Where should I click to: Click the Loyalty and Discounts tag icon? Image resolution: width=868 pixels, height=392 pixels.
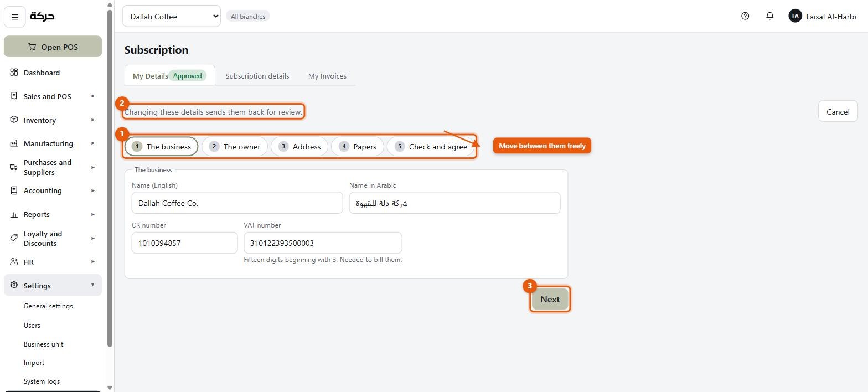[x=14, y=238]
